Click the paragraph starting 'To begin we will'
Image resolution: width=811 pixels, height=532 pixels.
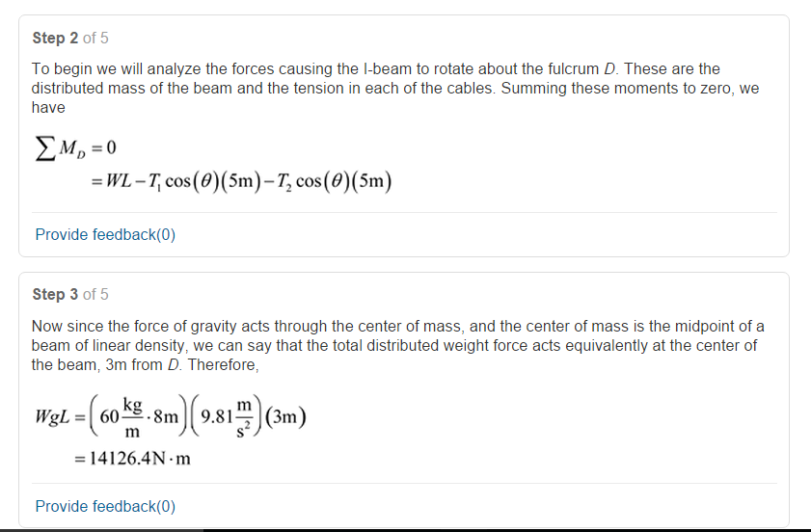(395, 88)
